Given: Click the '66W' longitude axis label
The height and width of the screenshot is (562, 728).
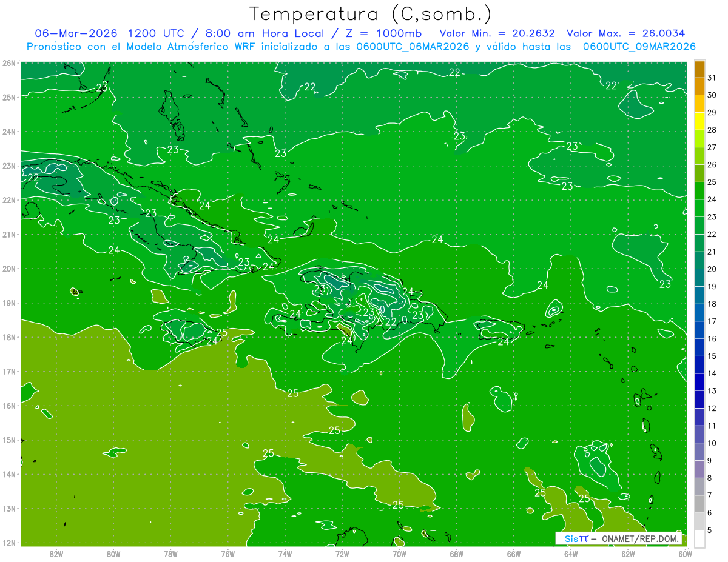Looking at the screenshot, I should (514, 554).
